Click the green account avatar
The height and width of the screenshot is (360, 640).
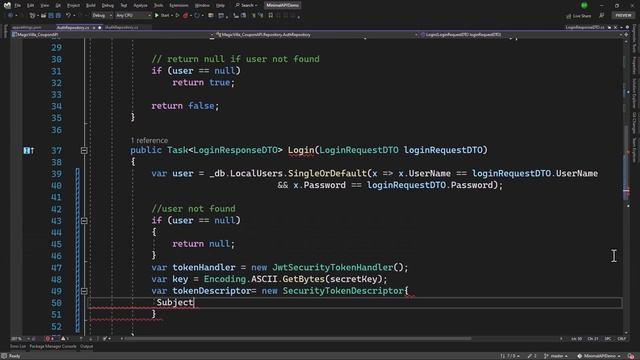[584, 5]
